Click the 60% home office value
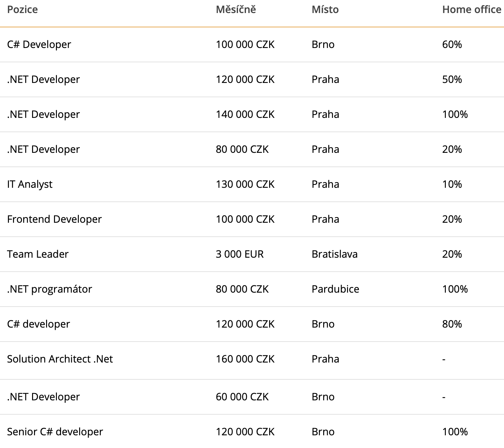 click(x=452, y=44)
